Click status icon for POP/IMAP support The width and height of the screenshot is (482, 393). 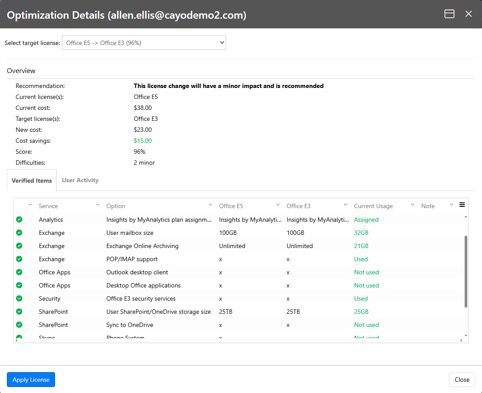click(19, 259)
